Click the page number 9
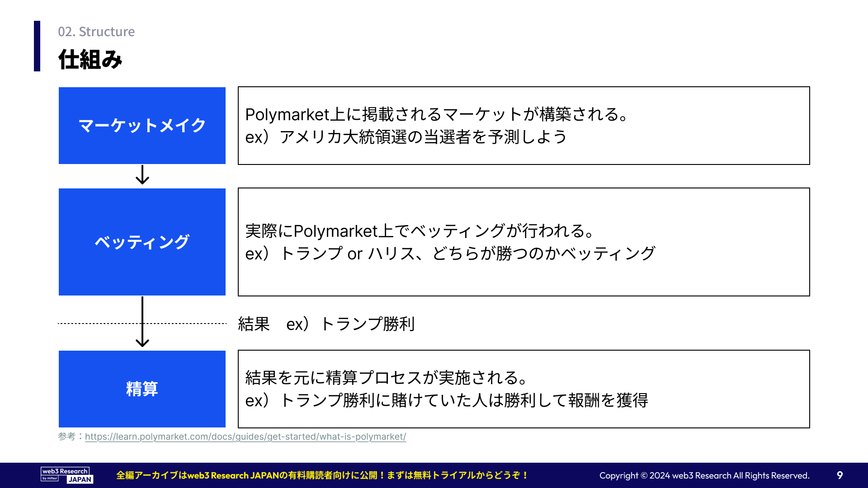Screen dimensions: 868x488 pos(840,475)
